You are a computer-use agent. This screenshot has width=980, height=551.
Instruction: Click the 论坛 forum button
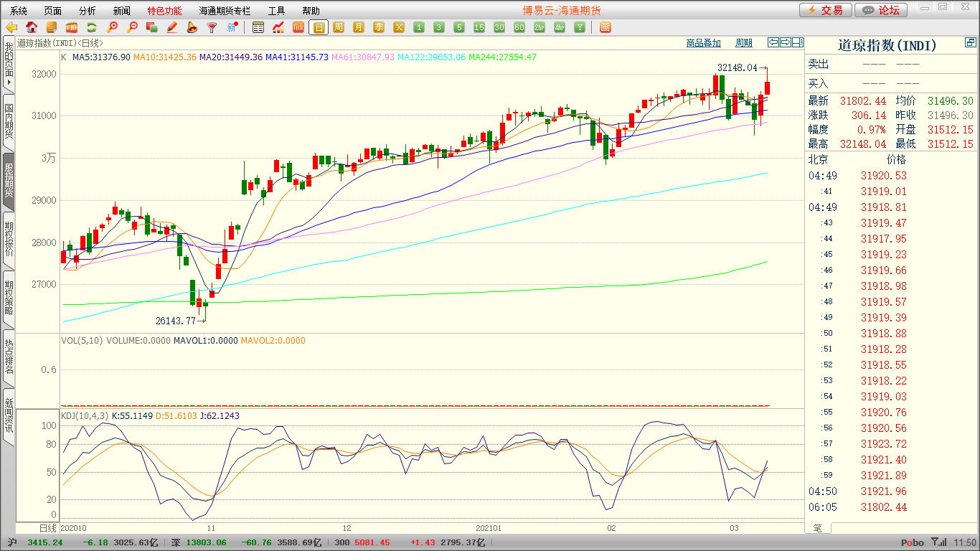pos(882,10)
